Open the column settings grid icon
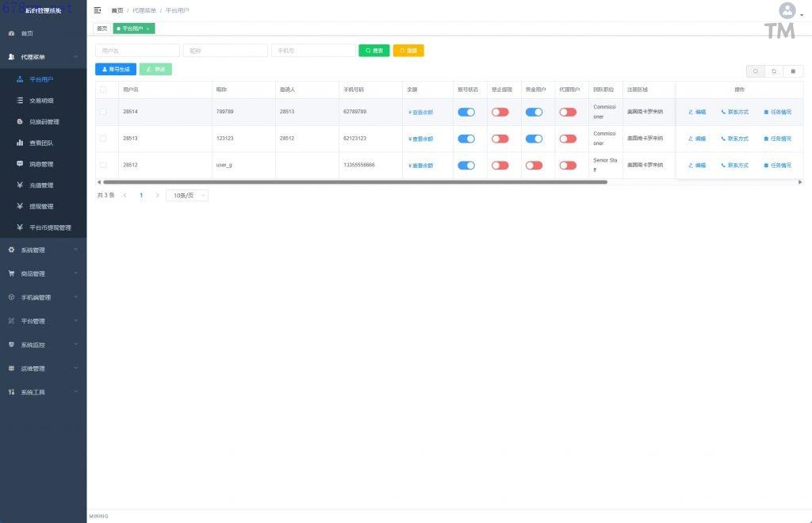812x523 pixels. pyautogui.click(x=793, y=71)
